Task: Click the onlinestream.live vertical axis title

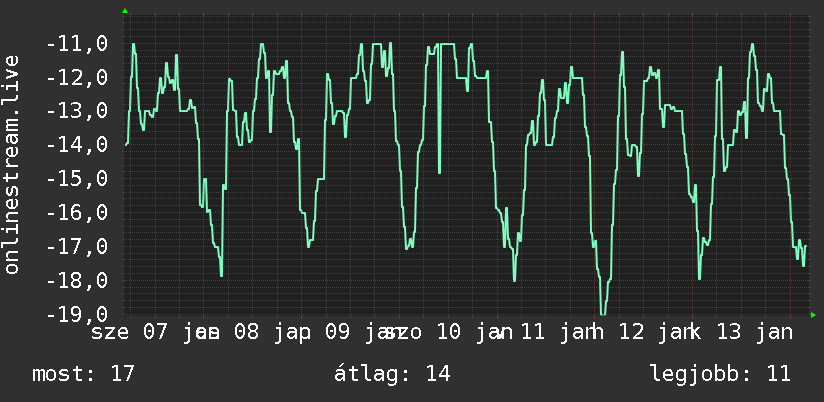Action: [12, 164]
